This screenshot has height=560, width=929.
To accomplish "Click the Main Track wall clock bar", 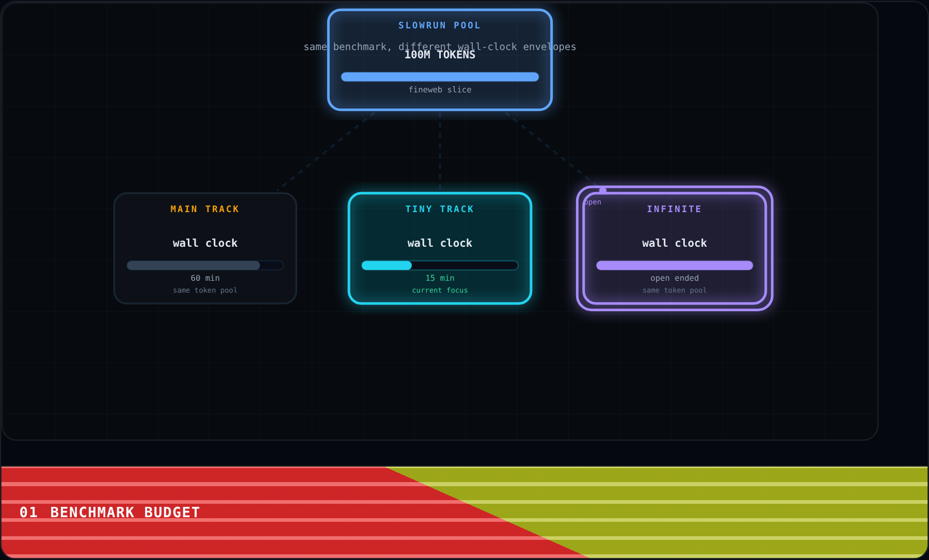I will pyautogui.click(x=205, y=265).
